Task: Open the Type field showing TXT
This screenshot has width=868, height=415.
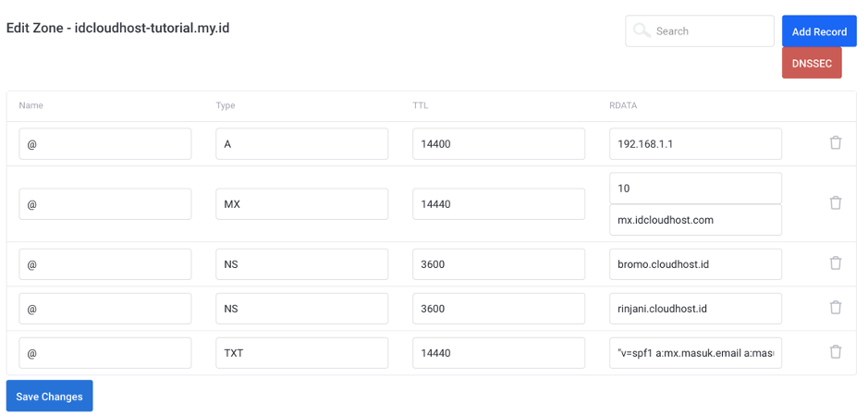Action: [x=301, y=353]
